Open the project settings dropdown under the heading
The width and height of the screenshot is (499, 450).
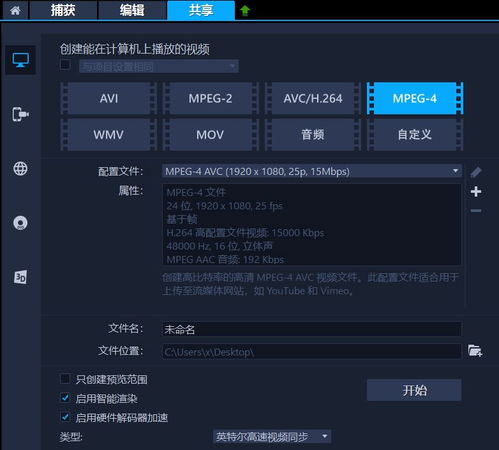click(x=159, y=66)
